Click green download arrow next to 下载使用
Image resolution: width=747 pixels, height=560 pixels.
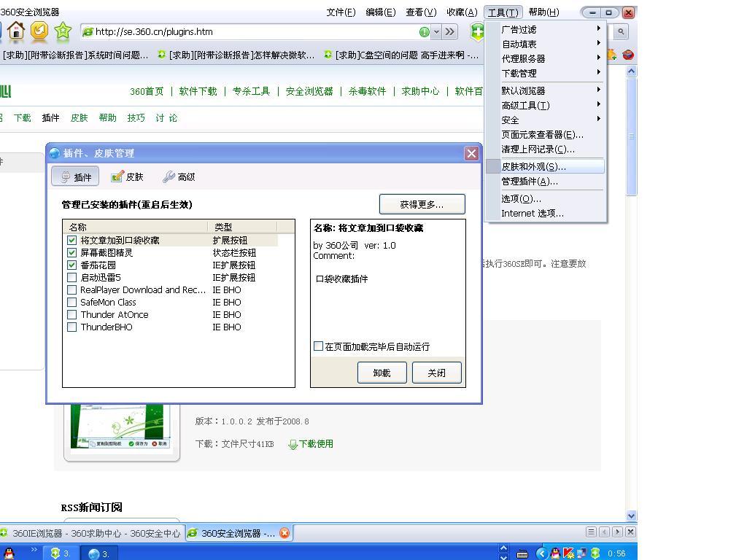pos(293,444)
